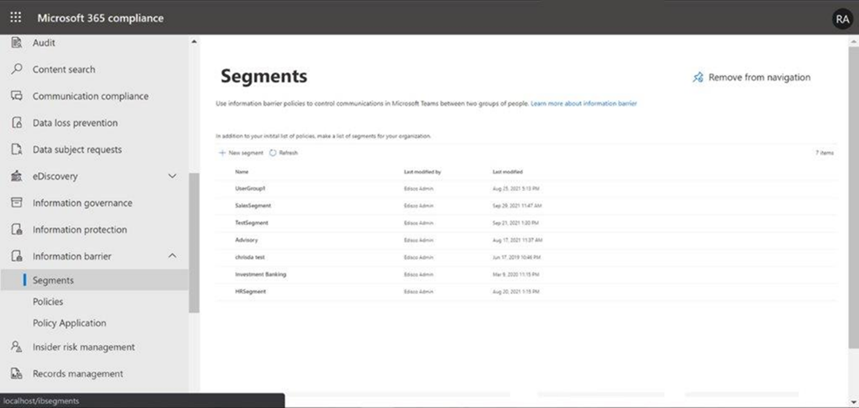Select the Investment Banking segment row
The image size is (859, 408).
pos(526,274)
